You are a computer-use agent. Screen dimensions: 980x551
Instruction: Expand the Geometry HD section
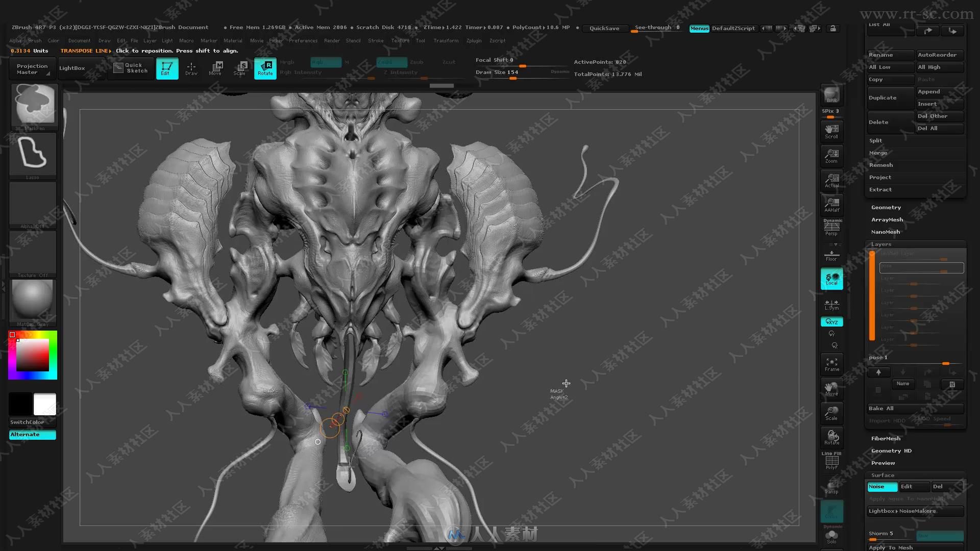point(891,451)
